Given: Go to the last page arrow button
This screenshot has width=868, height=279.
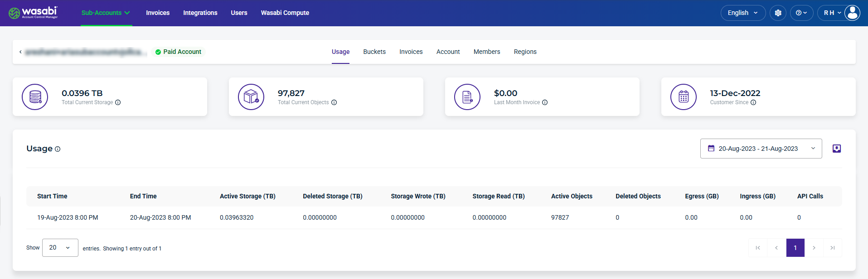Looking at the screenshot, I should coord(833,248).
